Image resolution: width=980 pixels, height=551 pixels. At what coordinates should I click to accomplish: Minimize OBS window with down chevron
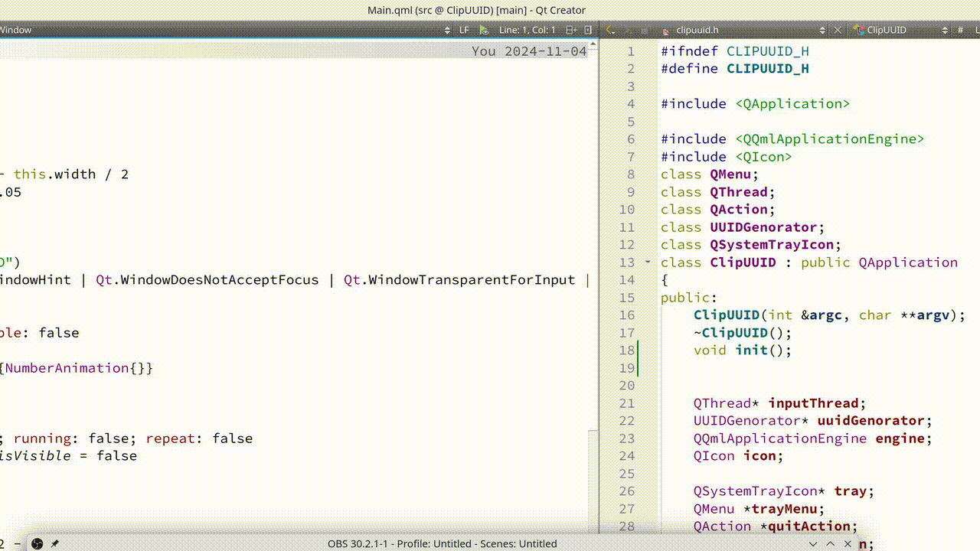(x=813, y=543)
